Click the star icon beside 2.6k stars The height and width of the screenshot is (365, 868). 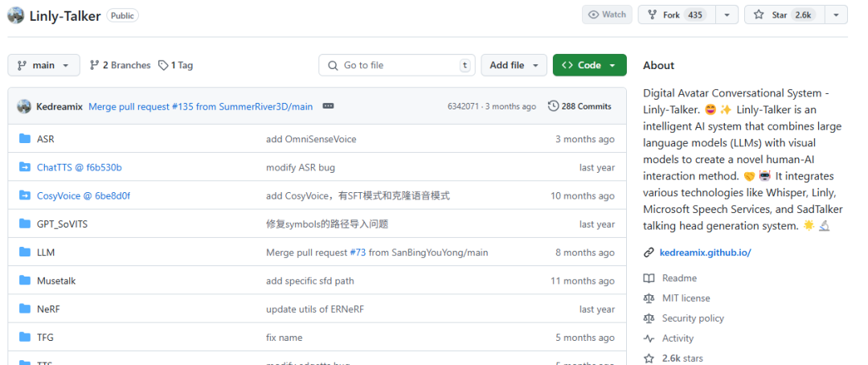click(649, 359)
